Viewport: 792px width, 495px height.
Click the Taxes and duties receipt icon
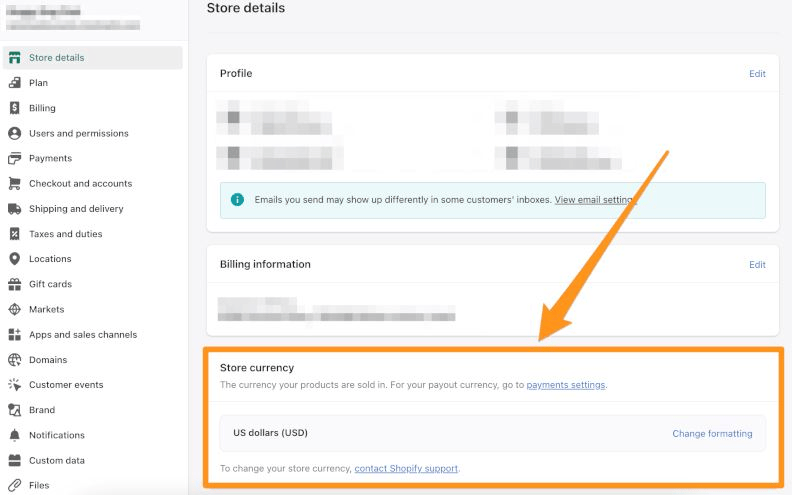pyautogui.click(x=15, y=234)
